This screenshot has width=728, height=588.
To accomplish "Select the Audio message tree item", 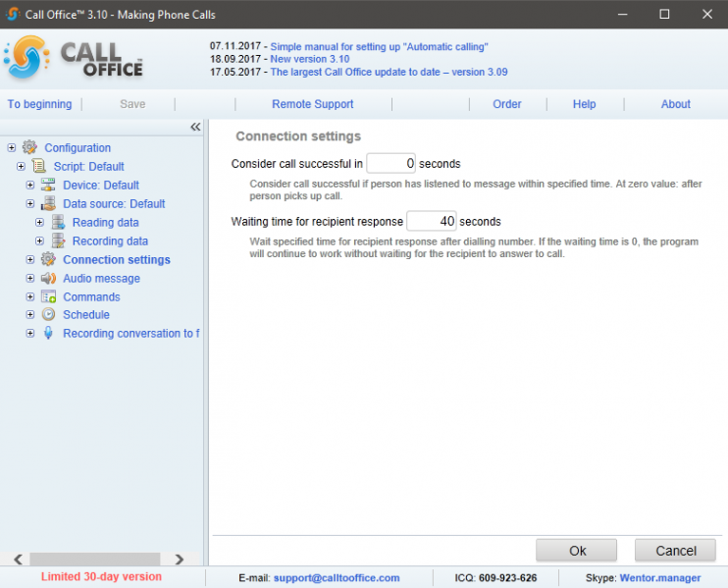I will click(101, 278).
